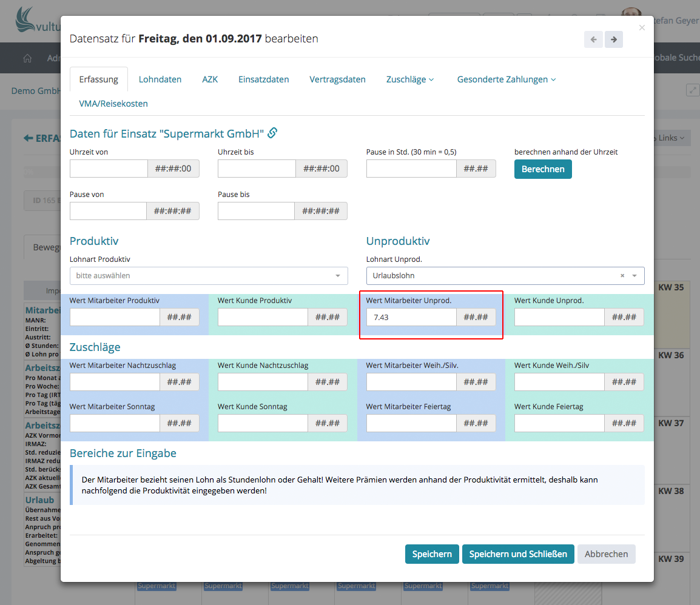Open the AZK tab
Image resolution: width=700 pixels, height=605 pixels.
click(x=210, y=79)
